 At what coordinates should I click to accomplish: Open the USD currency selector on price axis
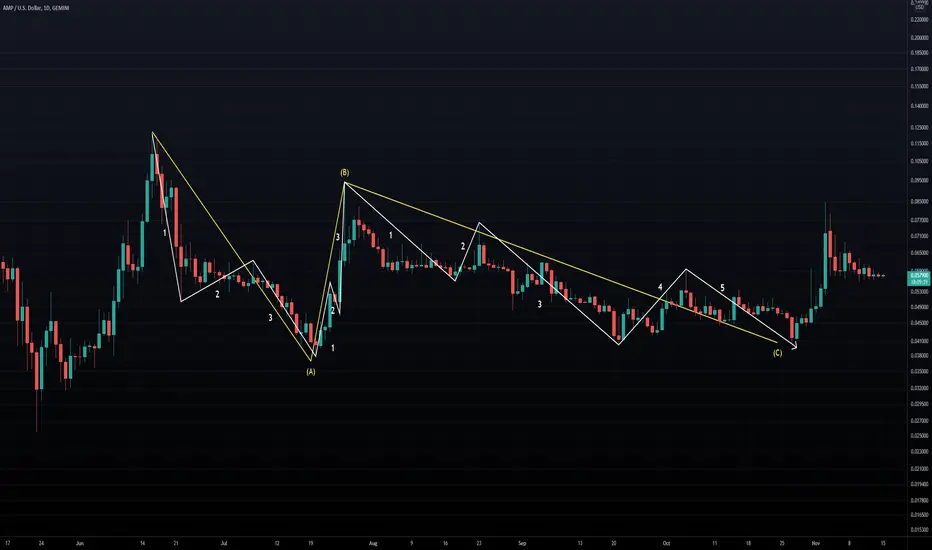[x=920, y=7]
